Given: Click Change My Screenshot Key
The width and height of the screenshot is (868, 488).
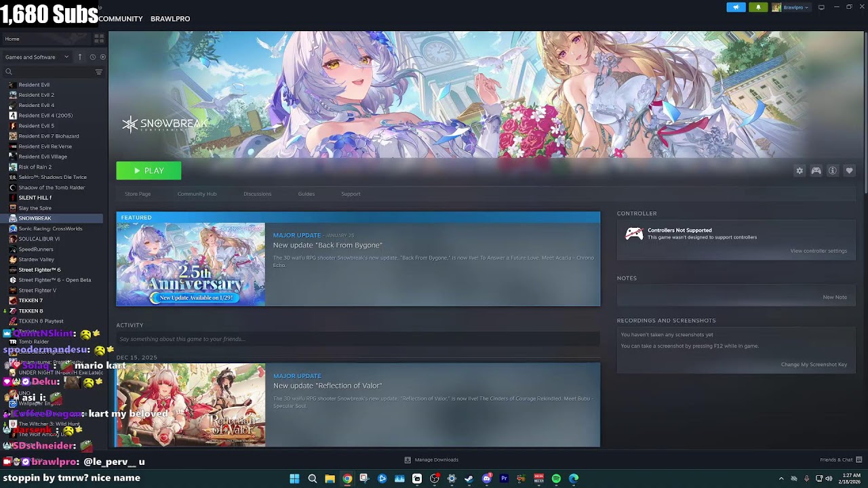Looking at the screenshot, I should point(814,365).
